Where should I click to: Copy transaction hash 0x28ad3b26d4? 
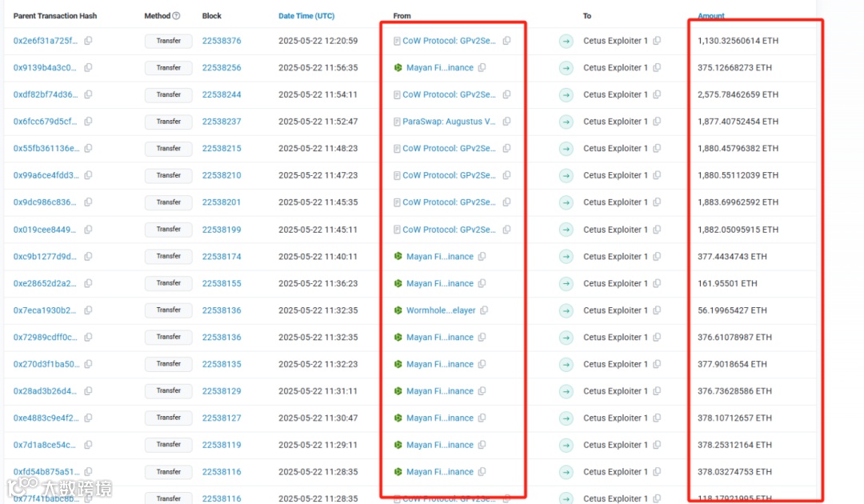tap(88, 391)
